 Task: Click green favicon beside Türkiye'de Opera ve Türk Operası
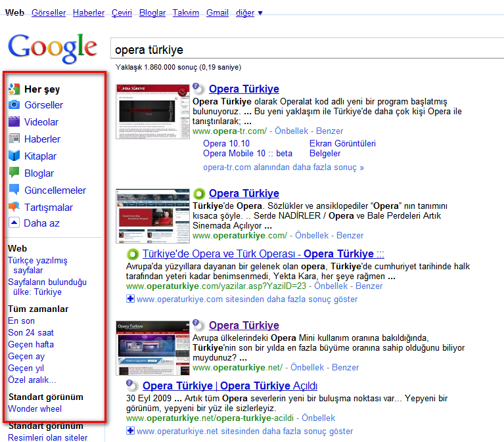[133, 254]
